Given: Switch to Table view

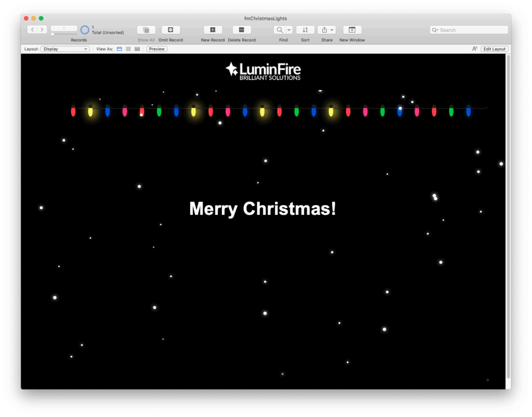Looking at the screenshot, I should [137, 48].
